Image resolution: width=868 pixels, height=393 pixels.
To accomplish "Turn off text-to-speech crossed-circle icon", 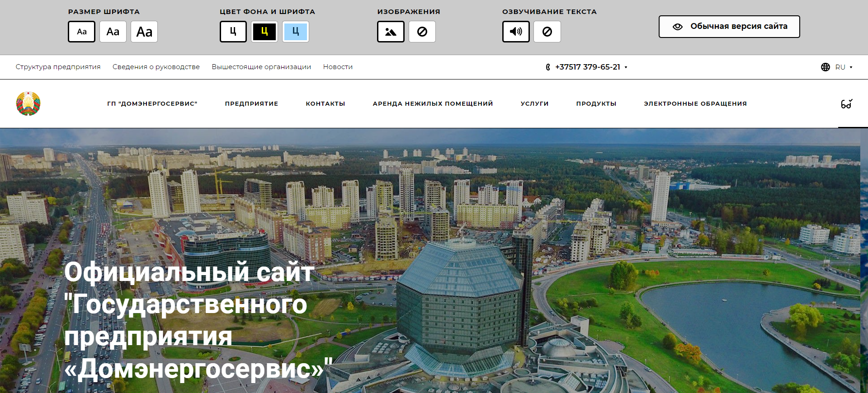I will (547, 32).
